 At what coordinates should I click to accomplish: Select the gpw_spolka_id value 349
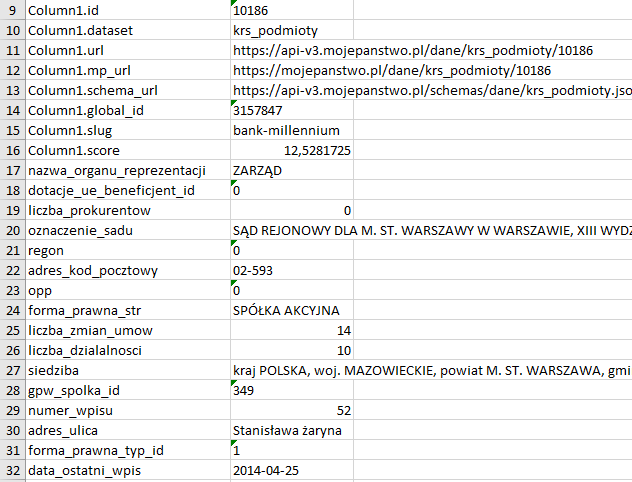pos(246,390)
